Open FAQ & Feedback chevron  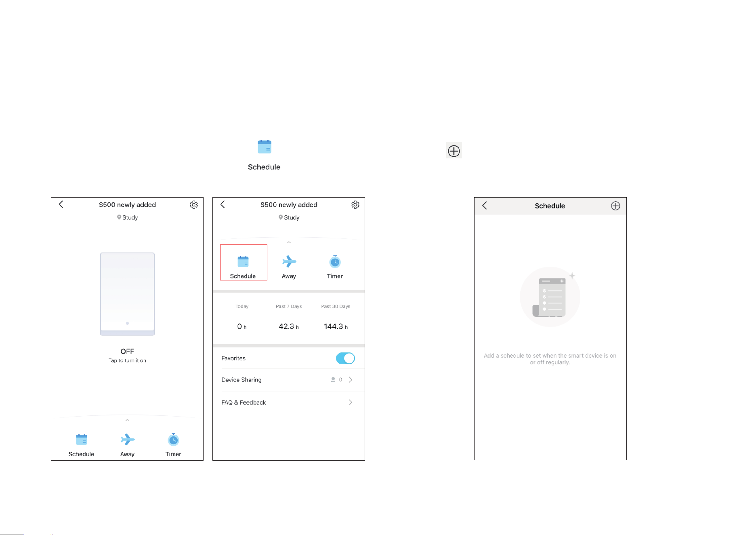click(351, 402)
